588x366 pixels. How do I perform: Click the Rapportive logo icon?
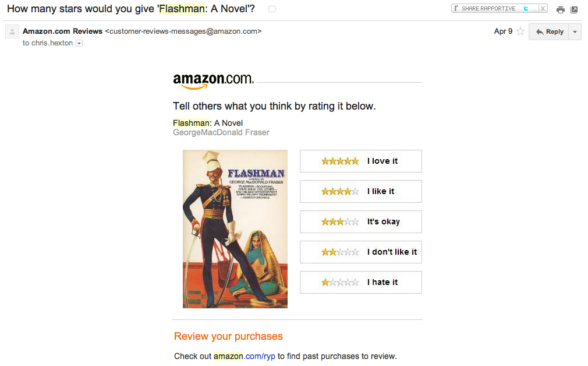point(457,8)
